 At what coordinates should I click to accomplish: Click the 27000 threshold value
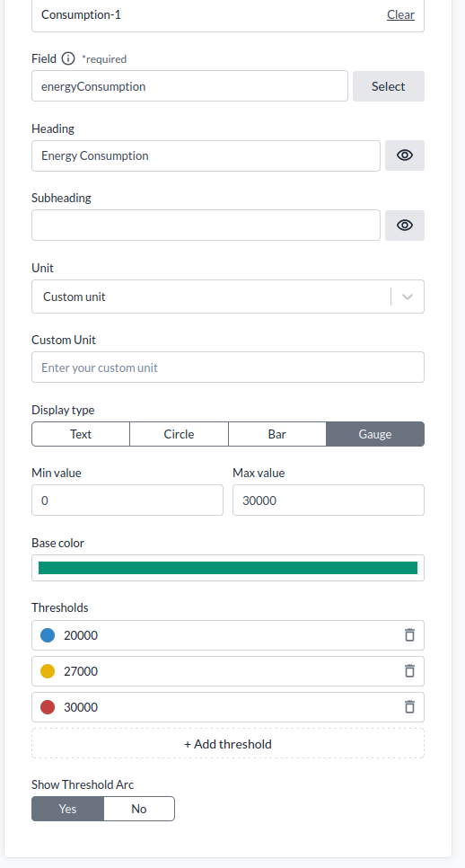81,671
